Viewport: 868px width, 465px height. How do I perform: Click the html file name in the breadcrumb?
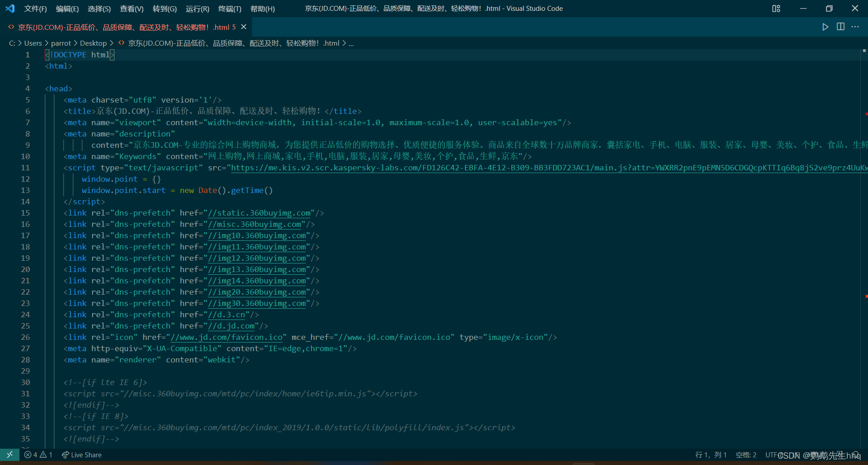pos(233,43)
